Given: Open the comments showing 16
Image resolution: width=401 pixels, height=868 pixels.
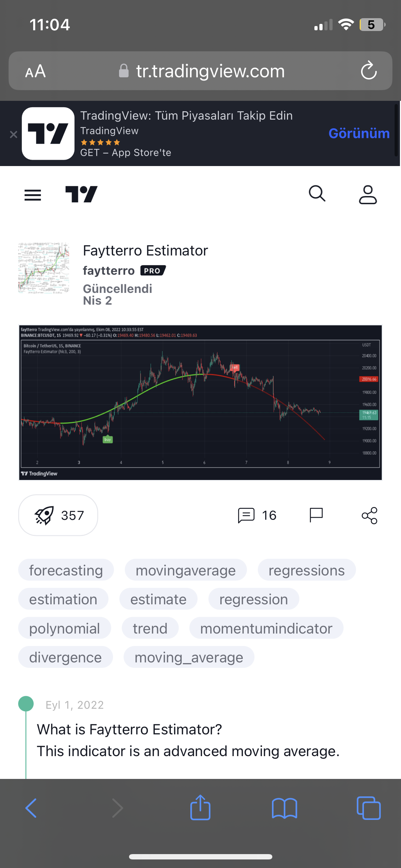Looking at the screenshot, I should coord(257,515).
